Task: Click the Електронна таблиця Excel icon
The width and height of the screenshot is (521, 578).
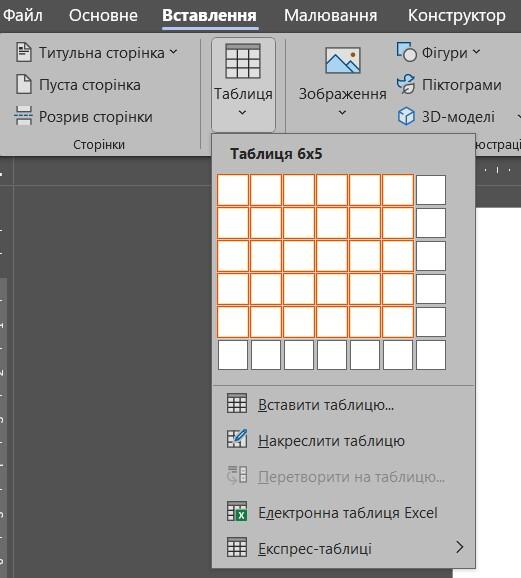Action: click(x=237, y=512)
